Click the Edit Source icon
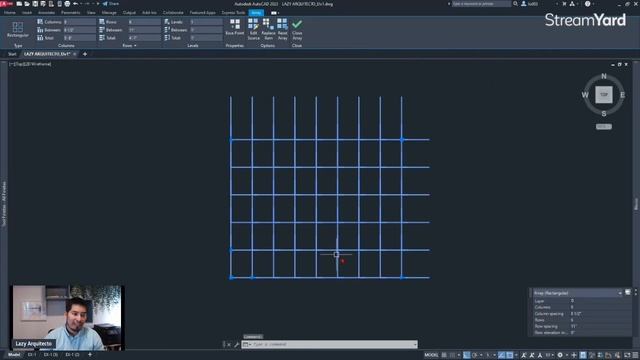640x360 pixels. (x=253, y=24)
